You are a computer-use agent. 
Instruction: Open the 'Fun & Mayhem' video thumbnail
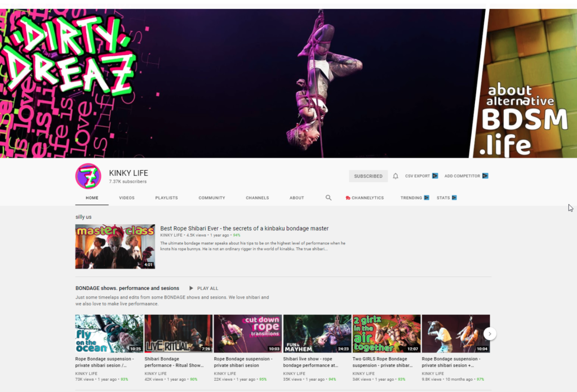pyautogui.click(x=317, y=333)
